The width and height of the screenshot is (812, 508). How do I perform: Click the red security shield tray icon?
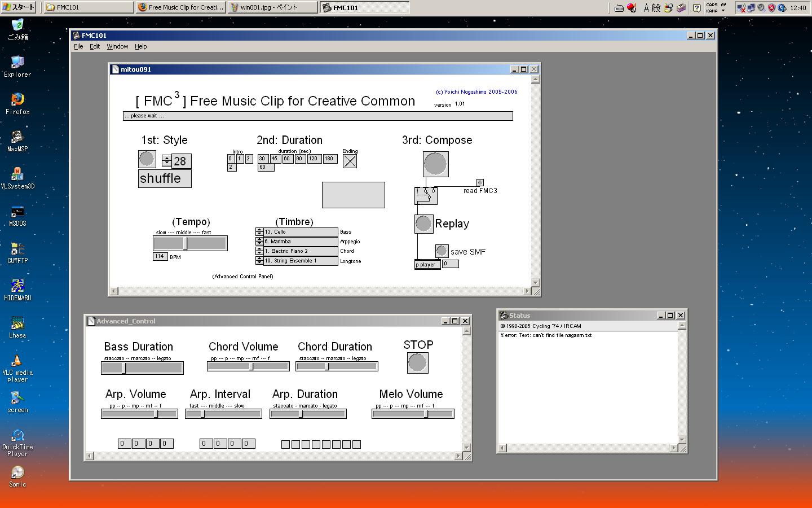click(771, 8)
